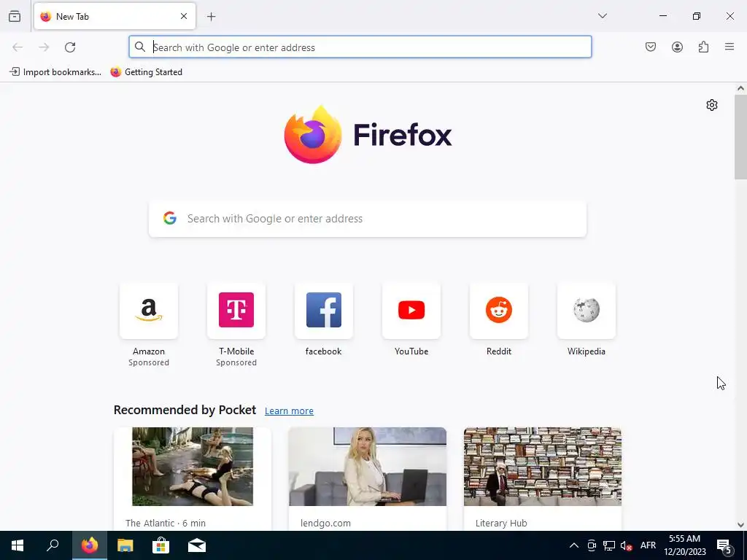Go back one page

18,47
